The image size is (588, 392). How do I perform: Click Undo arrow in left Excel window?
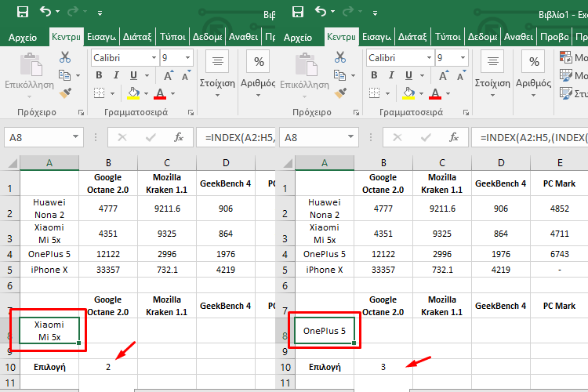(45, 12)
